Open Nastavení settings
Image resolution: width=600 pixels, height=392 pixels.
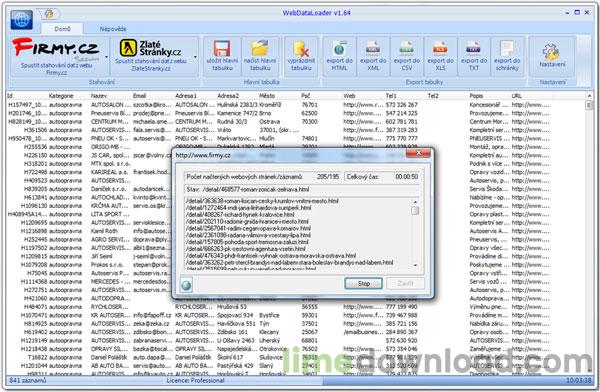click(x=552, y=56)
